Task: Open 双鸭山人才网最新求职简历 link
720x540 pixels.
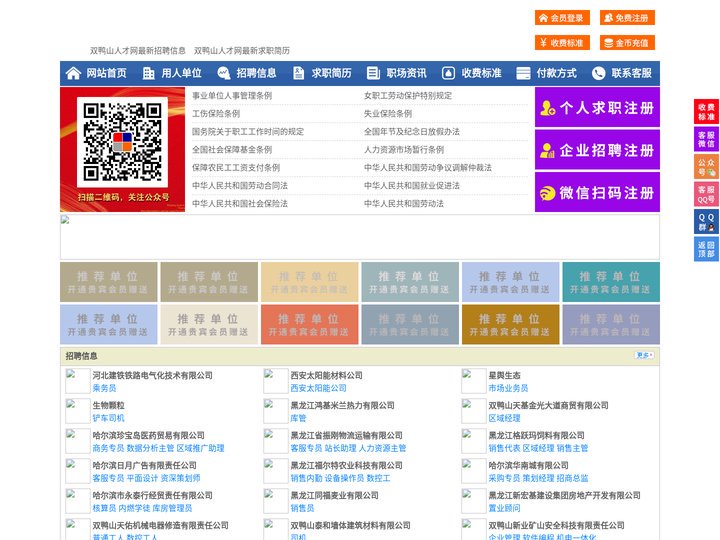Action: pos(242,51)
